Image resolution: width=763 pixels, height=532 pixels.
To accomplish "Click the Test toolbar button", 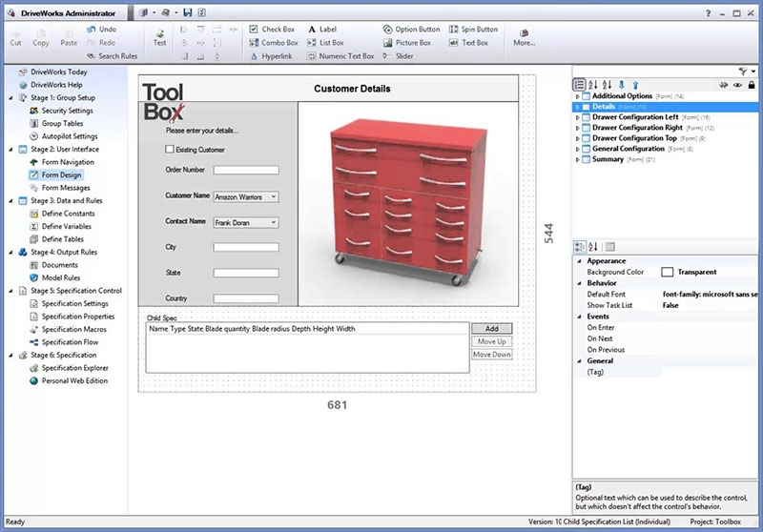I will pos(159,38).
